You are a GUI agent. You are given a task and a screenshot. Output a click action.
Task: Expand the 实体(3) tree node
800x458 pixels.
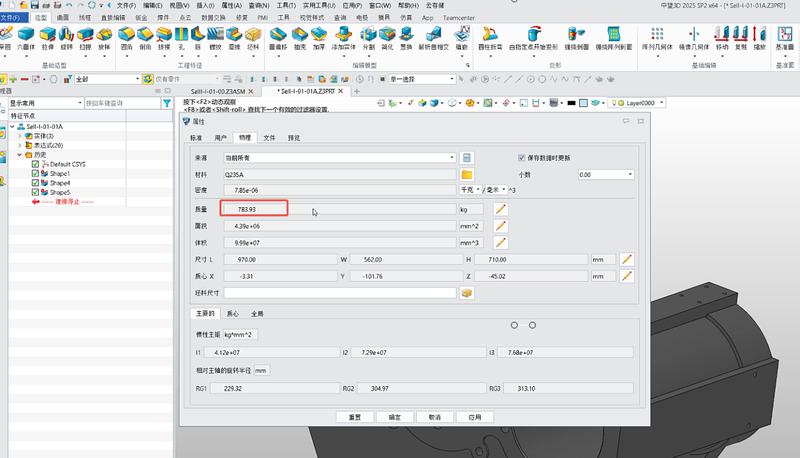pos(20,135)
